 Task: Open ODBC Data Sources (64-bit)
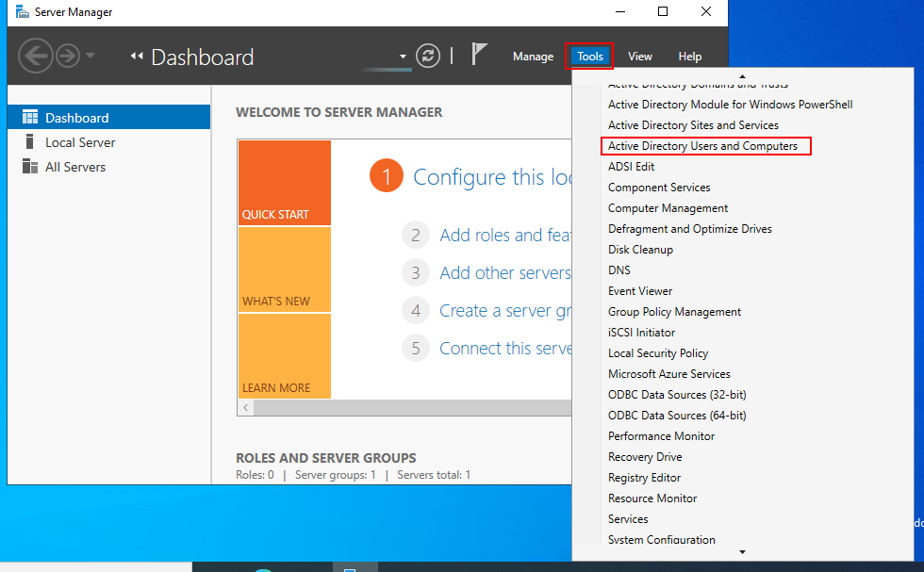tap(677, 416)
